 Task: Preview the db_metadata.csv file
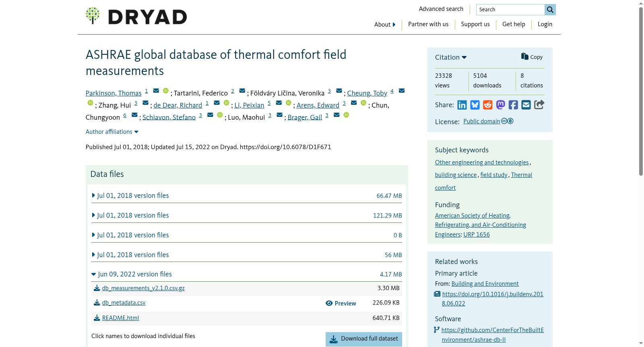pyautogui.click(x=341, y=303)
